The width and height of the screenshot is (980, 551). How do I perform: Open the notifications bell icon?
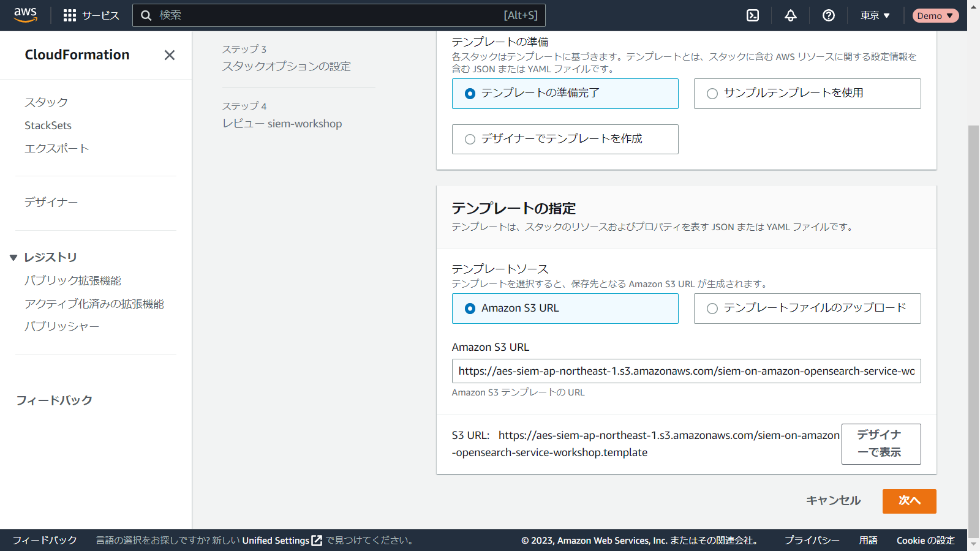[x=791, y=15]
